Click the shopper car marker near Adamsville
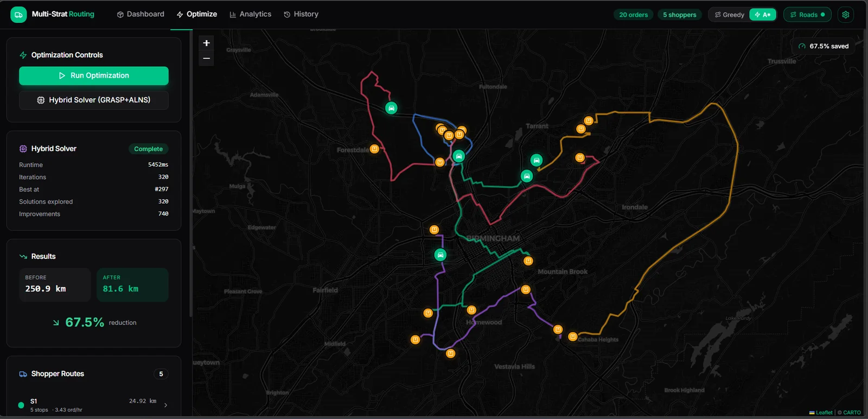868x419 pixels. (x=391, y=108)
